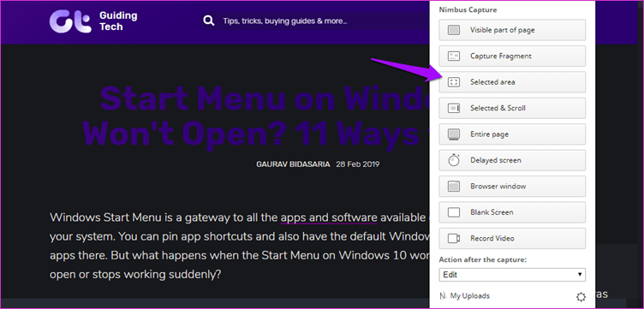Open My Uploads link
Image resolution: width=644 pixels, height=309 pixels.
click(464, 296)
